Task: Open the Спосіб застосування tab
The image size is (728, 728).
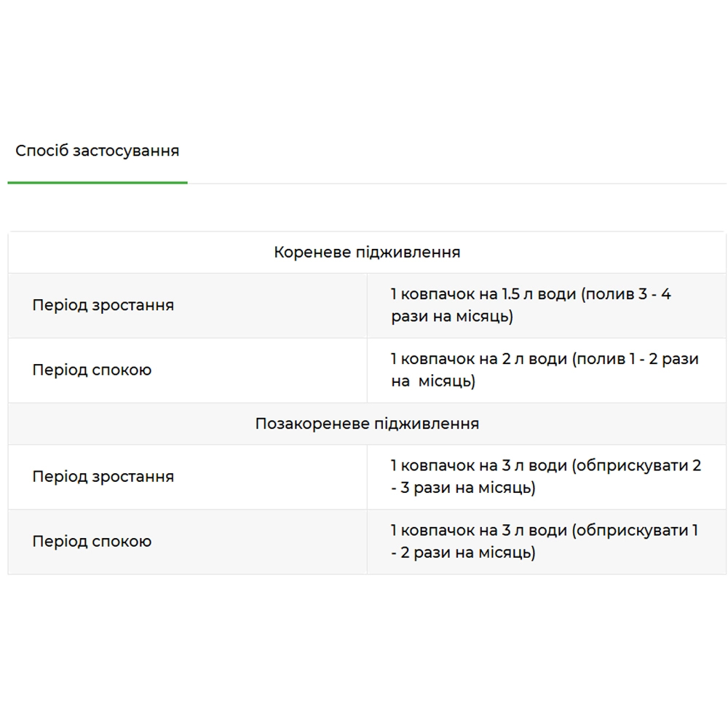Action: tap(97, 151)
